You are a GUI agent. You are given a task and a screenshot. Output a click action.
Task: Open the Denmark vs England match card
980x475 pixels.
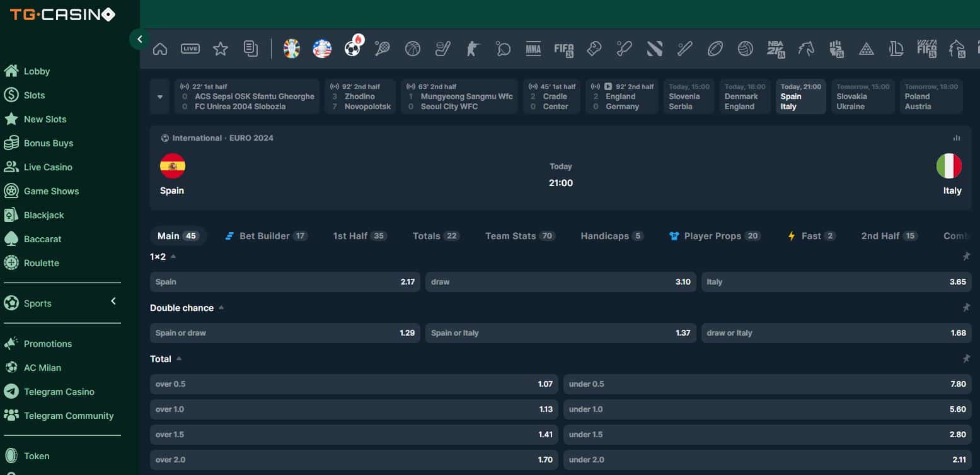[x=745, y=97]
